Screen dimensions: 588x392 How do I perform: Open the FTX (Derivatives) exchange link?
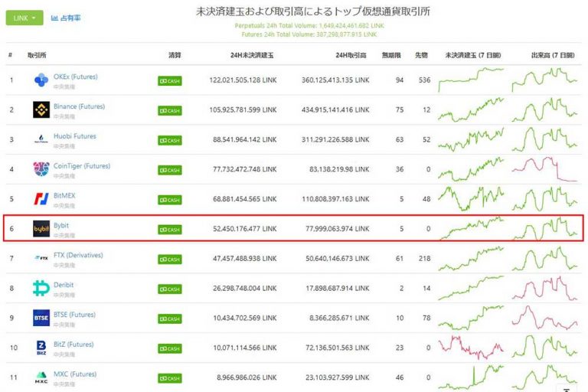(x=78, y=255)
